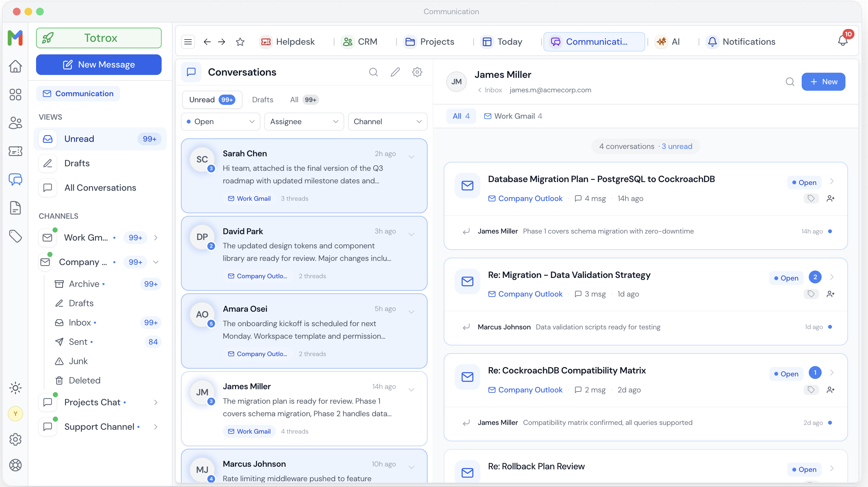Screen dimensions: 868x487
Task: Switch to the CRM tab
Action: point(359,42)
